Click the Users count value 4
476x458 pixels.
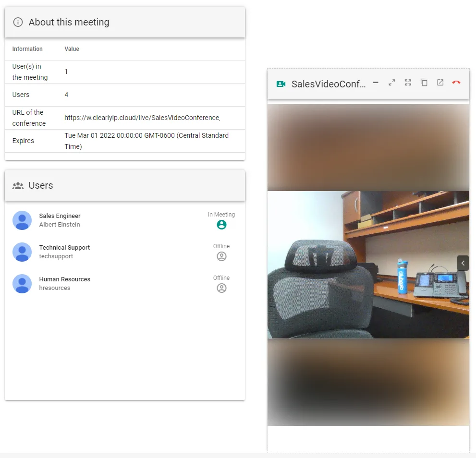click(66, 95)
